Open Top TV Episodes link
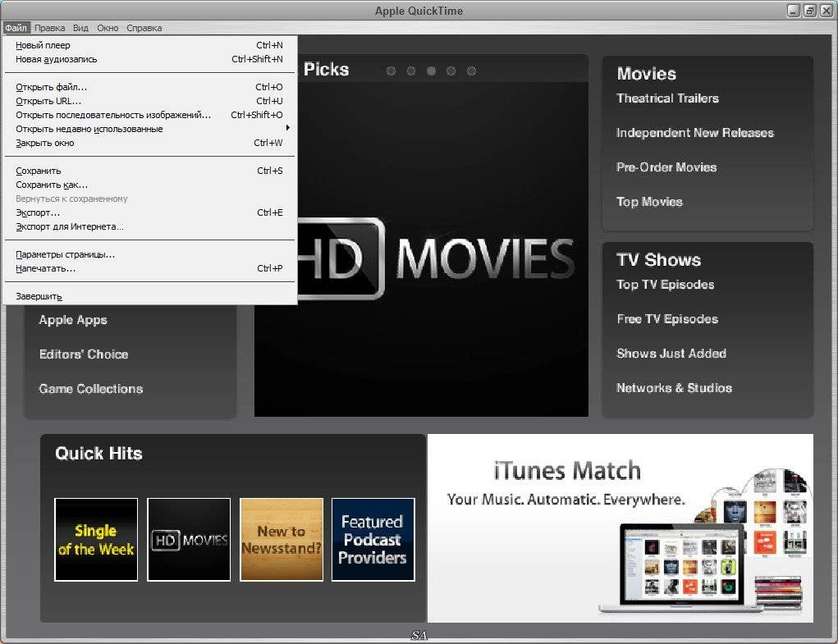Screen dimensions: 838x644 tap(666, 285)
